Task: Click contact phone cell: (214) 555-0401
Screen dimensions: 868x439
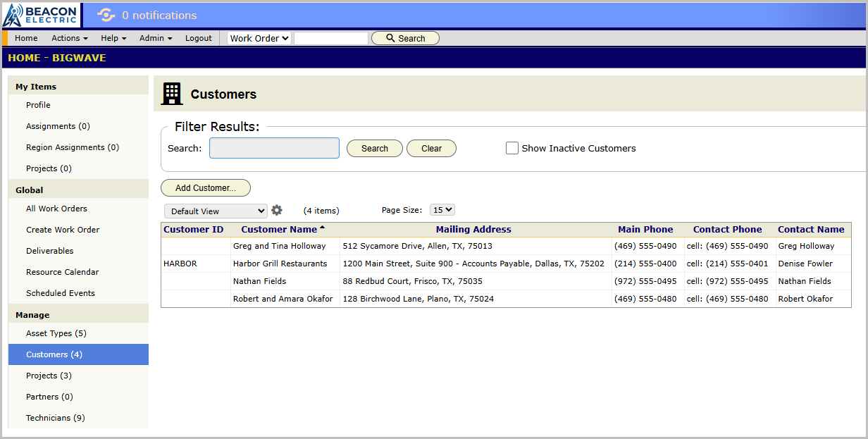Action: [x=728, y=264]
